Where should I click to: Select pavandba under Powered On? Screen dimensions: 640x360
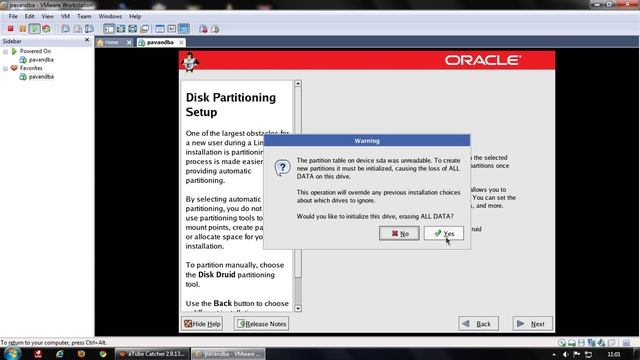pyautogui.click(x=41, y=60)
